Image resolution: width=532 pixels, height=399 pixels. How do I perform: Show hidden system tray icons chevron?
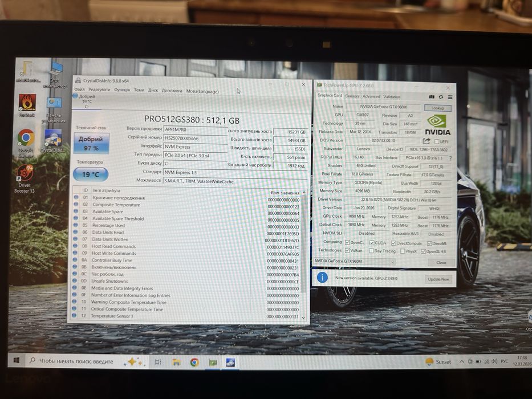pos(461,362)
